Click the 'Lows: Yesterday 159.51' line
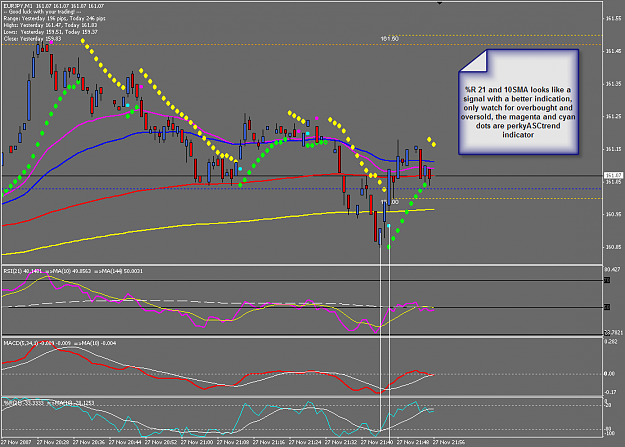Screen dimensions: 625x447 click(50, 32)
